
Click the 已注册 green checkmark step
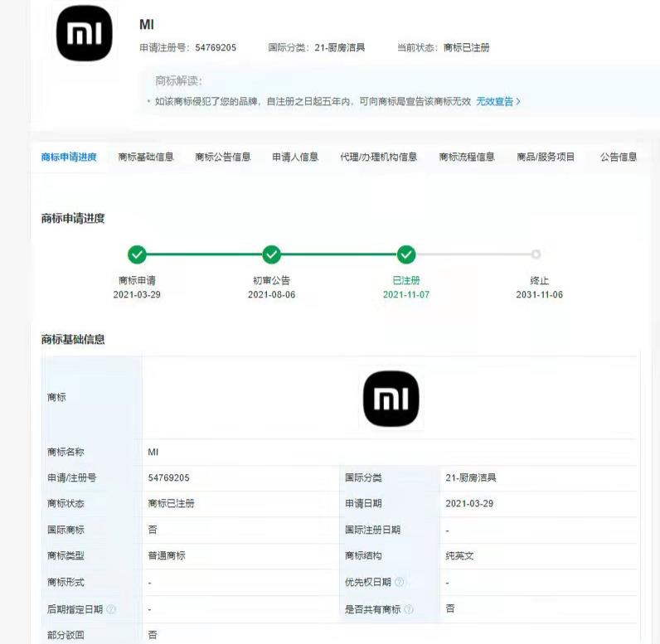406,254
